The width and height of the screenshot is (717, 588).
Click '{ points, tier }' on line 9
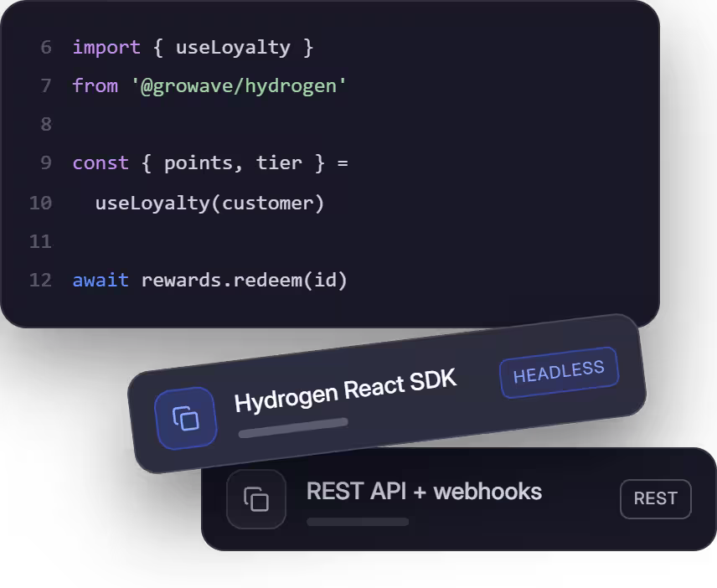click(233, 163)
